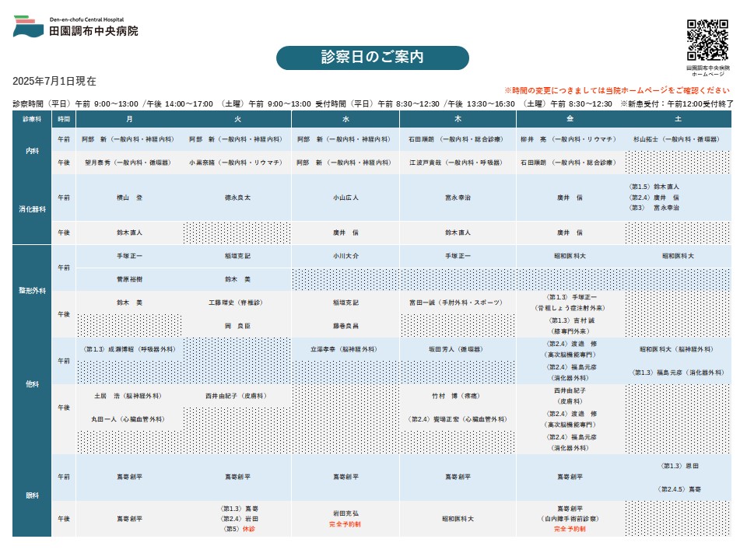The height and width of the screenshot is (560, 747).
Task: Click 横山 登 in Monday 消化器科 morning
Action: pyautogui.click(x=130, y=198)
